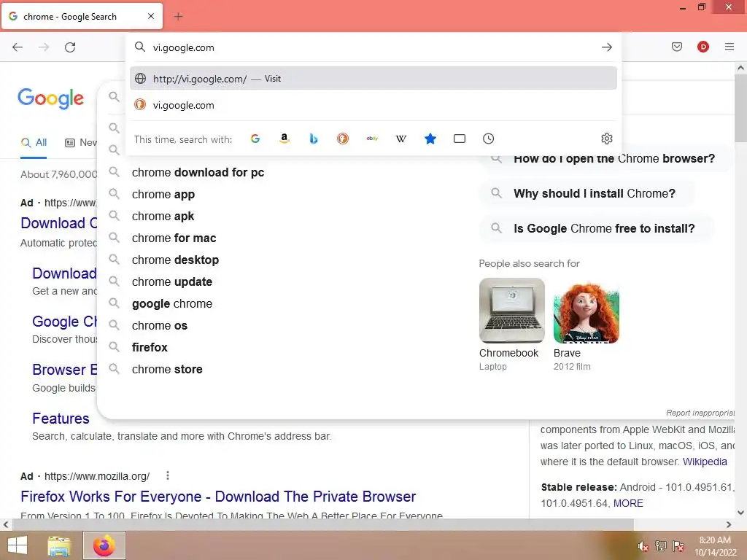Image resolution: width=747 pixels, height=560 pixels.
Task: Open the Firefox application menu
Action: click(729, 47)
